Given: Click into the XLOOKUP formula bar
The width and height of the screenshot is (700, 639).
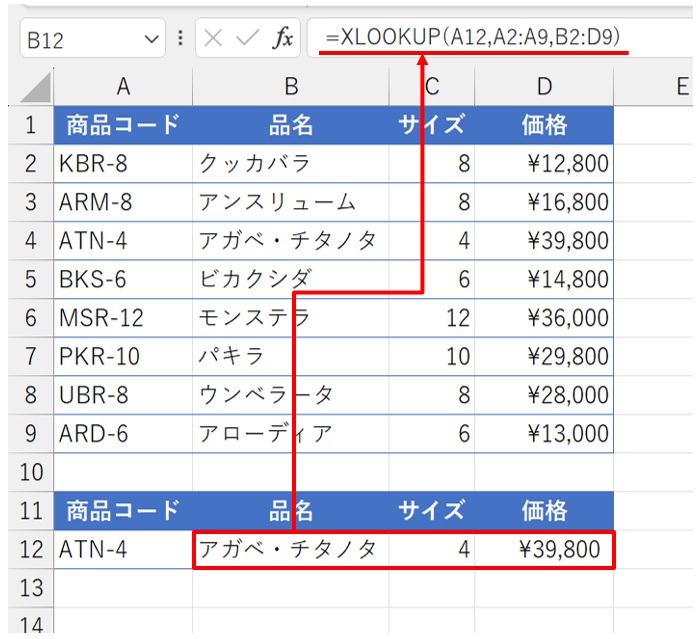Looking at the screenshot, I should pyautogui.click(x=500, y=38).
